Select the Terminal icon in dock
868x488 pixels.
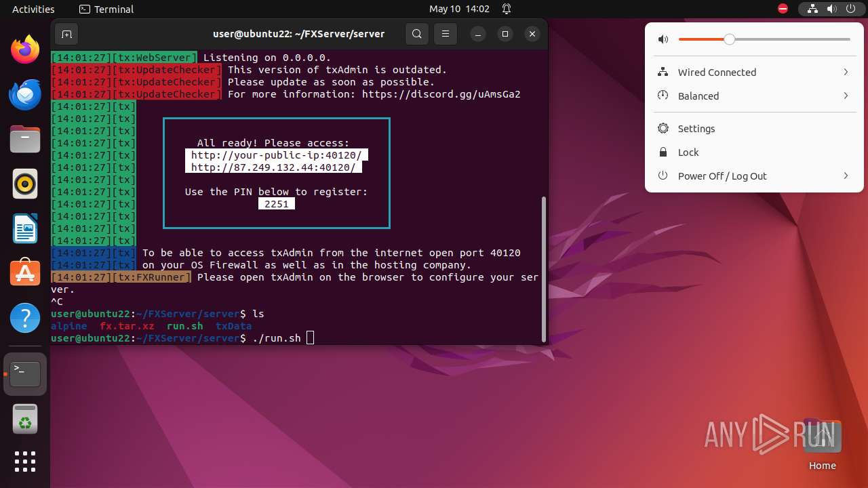point(25,373)
